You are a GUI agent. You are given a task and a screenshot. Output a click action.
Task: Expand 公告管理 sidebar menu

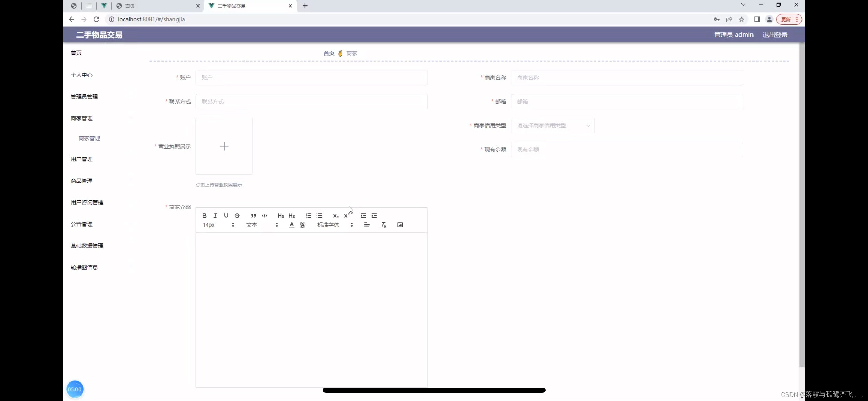82,224
